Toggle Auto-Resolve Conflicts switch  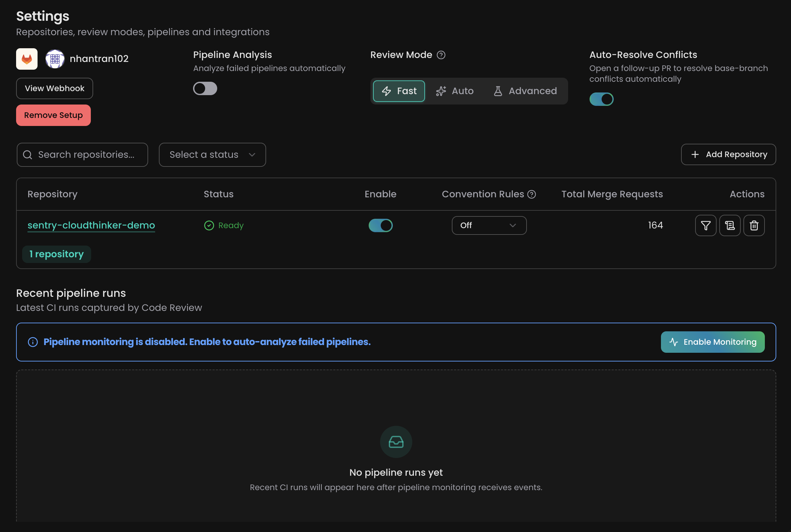(601, 99)
